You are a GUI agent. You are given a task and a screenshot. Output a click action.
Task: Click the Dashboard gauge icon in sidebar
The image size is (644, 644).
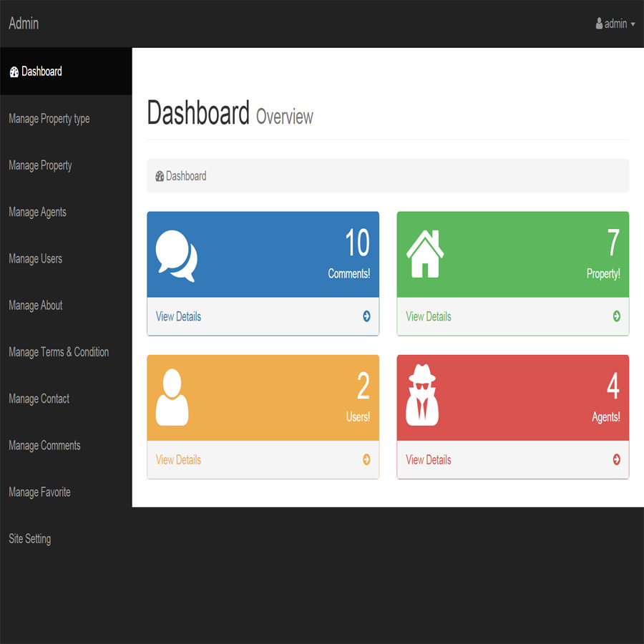click(14, 72)
